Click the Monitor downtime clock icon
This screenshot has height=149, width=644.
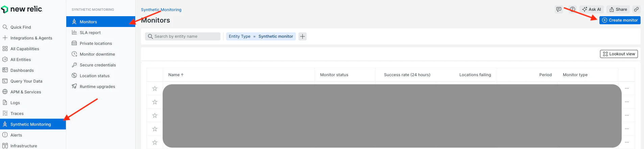pos(74,54)
